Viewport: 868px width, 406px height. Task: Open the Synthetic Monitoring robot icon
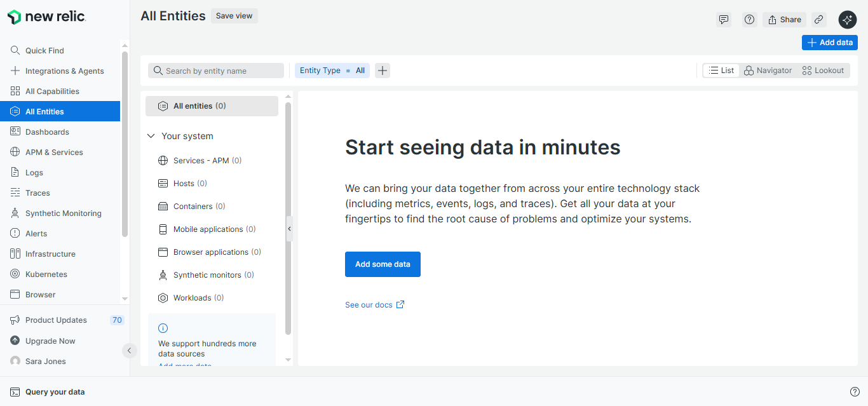[15, 213]
